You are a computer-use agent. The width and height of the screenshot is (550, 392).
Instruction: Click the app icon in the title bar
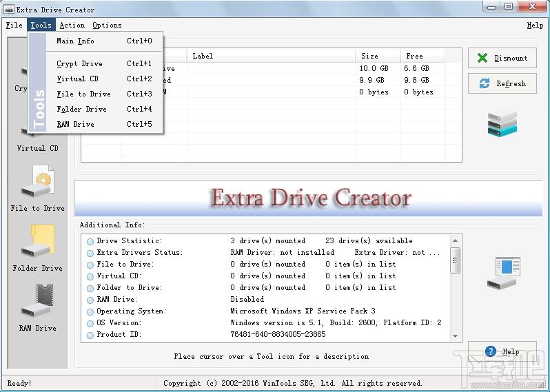(x=8, y=9)
